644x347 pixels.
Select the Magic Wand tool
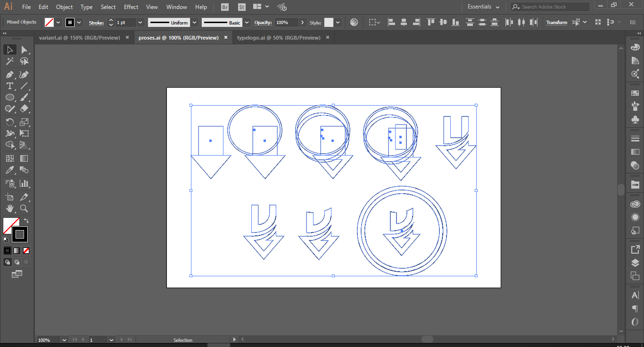(10, 62)
